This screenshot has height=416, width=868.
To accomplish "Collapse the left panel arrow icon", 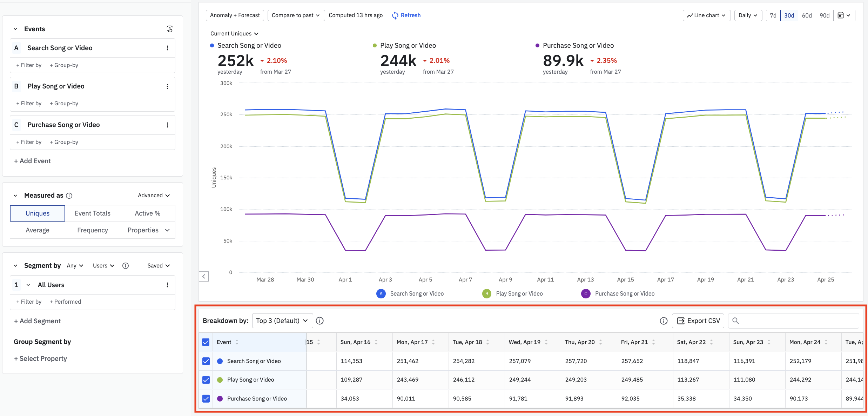I will coord(204,276).
